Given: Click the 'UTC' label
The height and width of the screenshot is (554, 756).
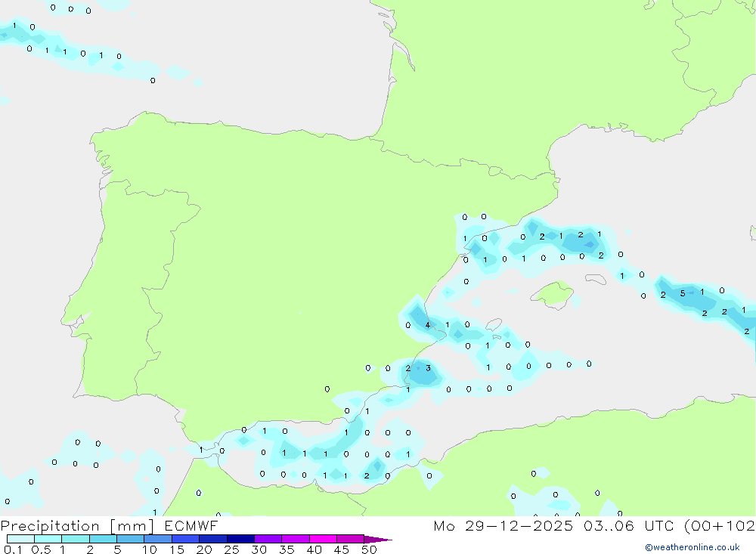Looking at the screenshot, I should click(x=659, y=525).
